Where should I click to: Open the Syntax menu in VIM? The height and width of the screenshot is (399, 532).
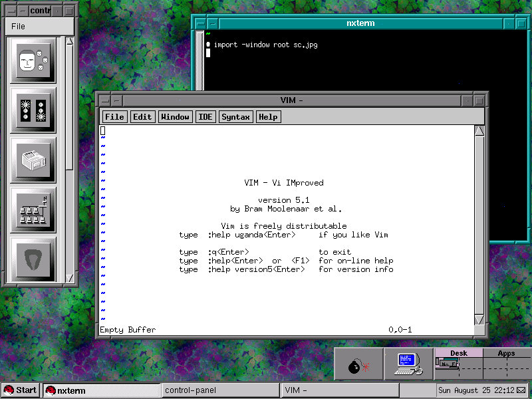click(x=236, y=117)
